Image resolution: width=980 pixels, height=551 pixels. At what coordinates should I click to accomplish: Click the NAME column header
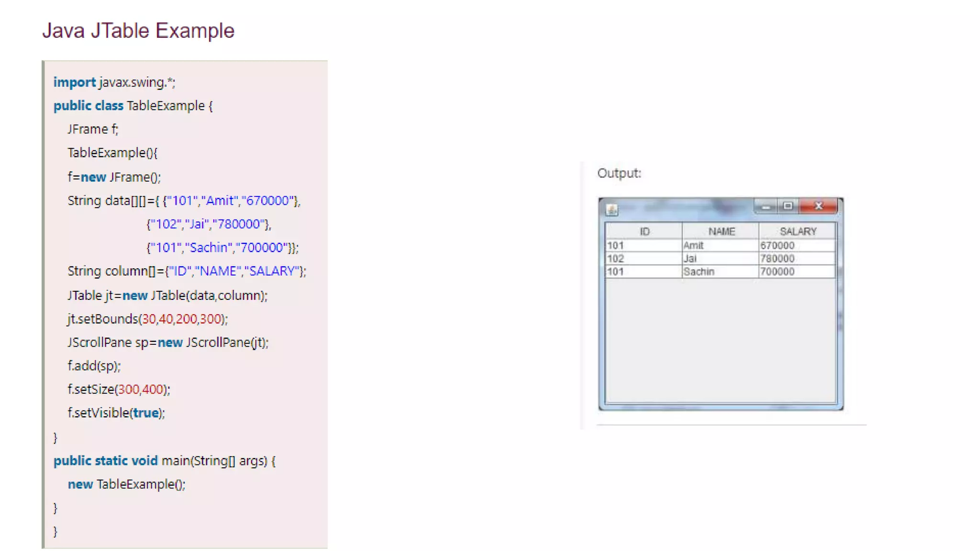tap(721, 231)
